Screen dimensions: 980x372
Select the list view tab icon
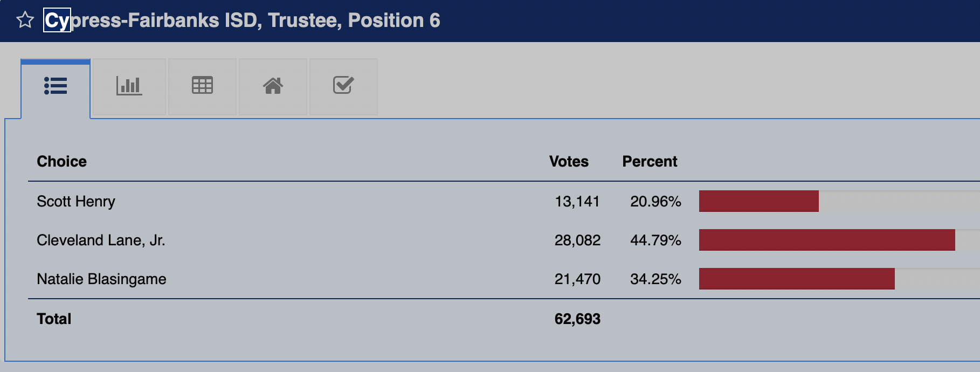pos(56,86)
